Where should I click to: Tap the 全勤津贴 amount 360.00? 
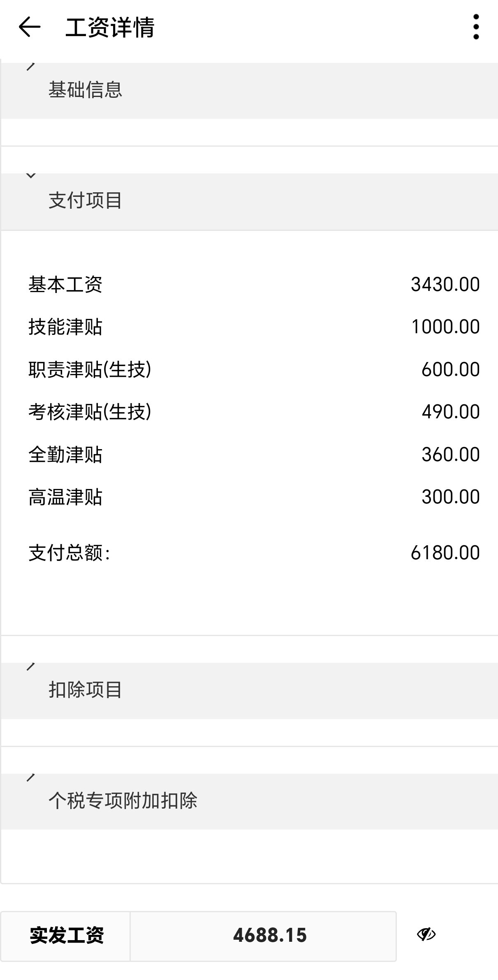[x=450, y=454]
